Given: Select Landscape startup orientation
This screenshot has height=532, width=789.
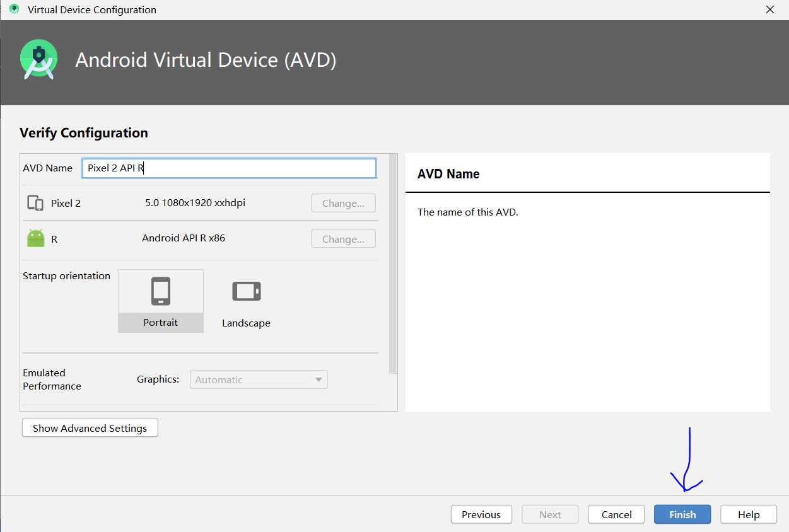Looking at the screenshot, I should pyautogui.click(x=246, y=303).
